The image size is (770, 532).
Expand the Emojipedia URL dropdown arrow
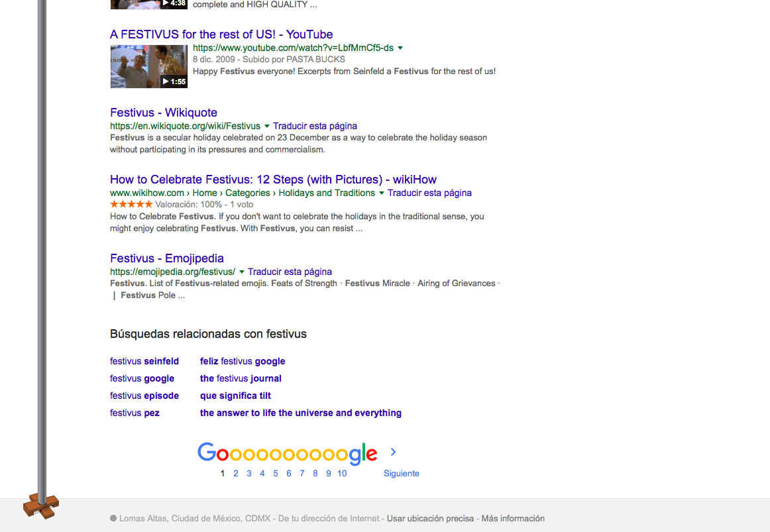(242, 272)
